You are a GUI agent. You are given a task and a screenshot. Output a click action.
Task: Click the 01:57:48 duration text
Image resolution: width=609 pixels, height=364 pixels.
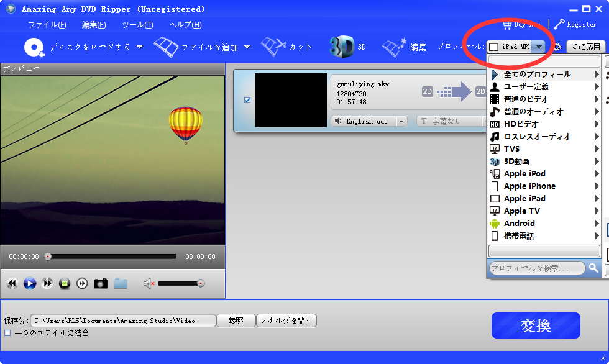pyautogui.click(x=351, y=102)
